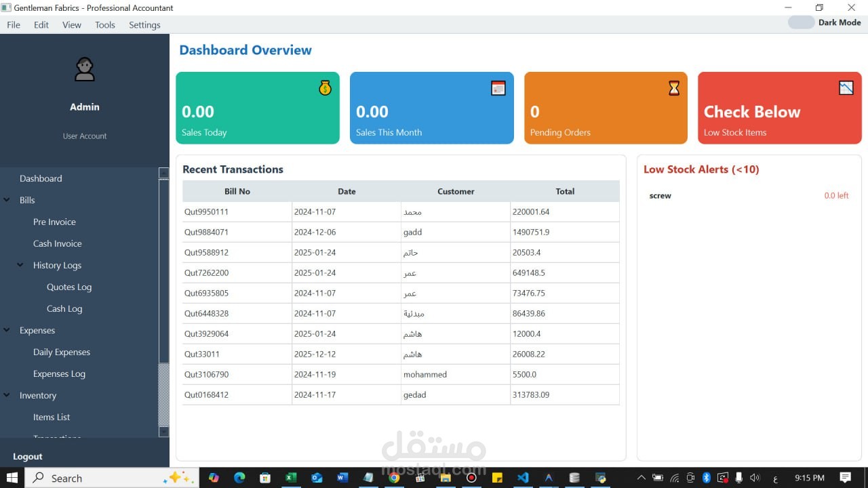Open Microsoft Edge from the taskbar
868x488 pixels.
[x=239, y=478]
